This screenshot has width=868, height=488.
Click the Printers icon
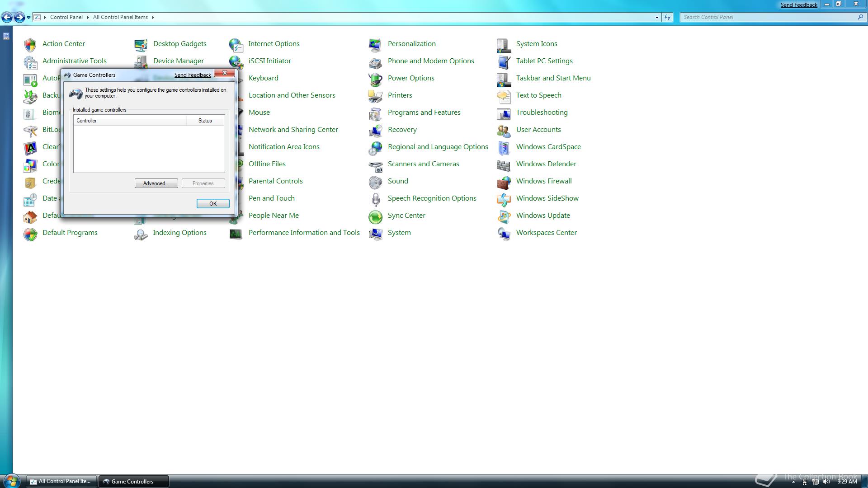tap(375, 96)
